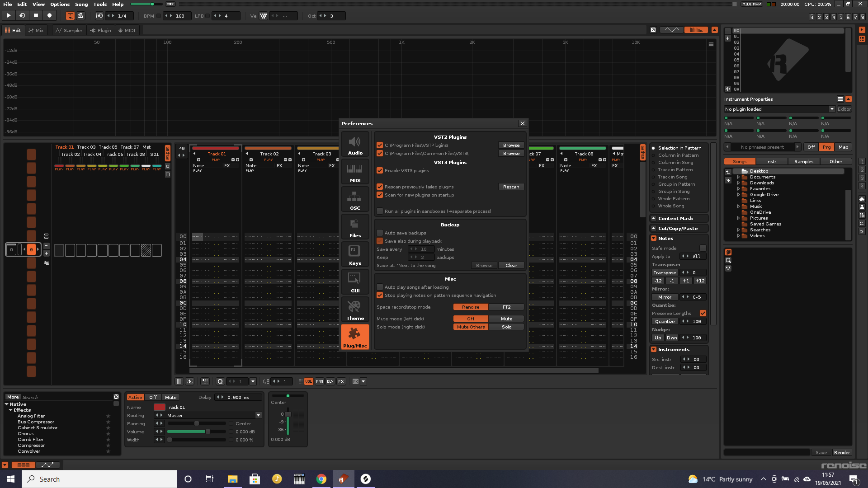
Task: Open the Options menu
Action: [x=60, y=4]
